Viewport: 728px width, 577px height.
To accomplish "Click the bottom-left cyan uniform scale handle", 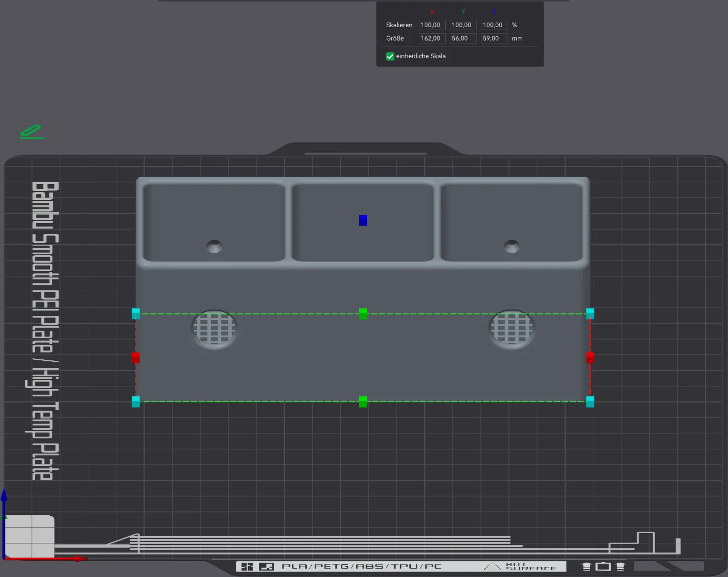I will point(136,402).
